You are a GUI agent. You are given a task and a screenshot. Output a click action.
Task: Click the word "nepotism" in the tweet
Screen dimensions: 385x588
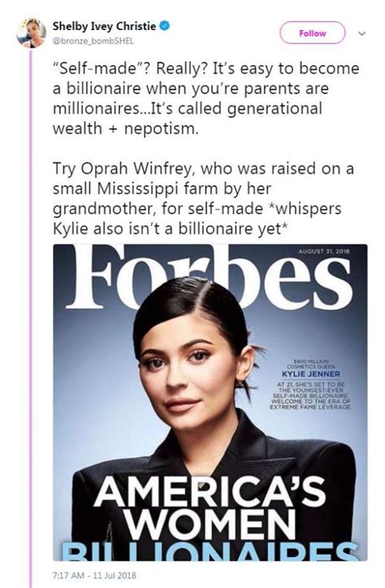(161, 128)
